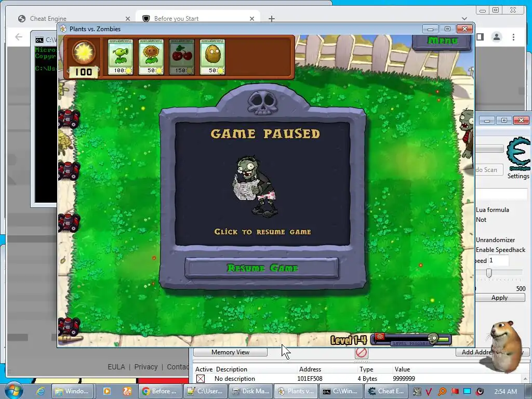Open the Privacy link on the webpage
Screen dimensions: 532x399
click(x=146, y=367)
